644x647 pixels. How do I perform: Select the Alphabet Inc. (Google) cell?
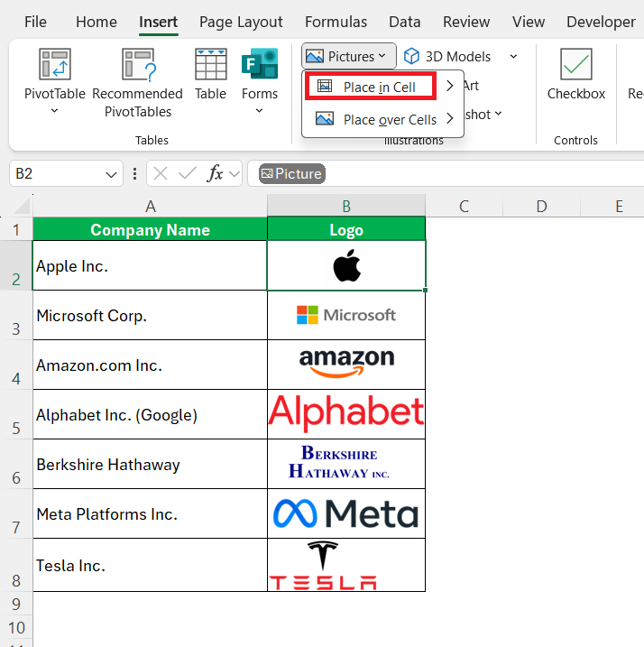(x=150, y=414)
